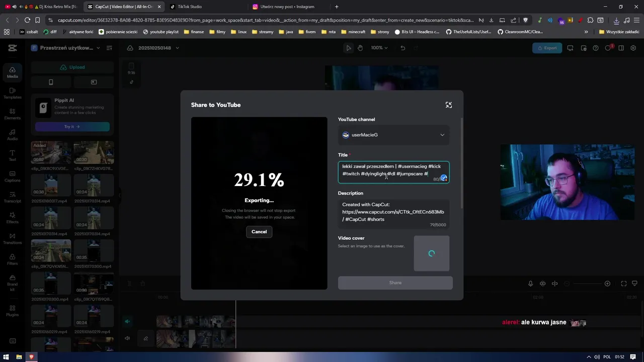Choose upload from phone icon

pos(51,82)
